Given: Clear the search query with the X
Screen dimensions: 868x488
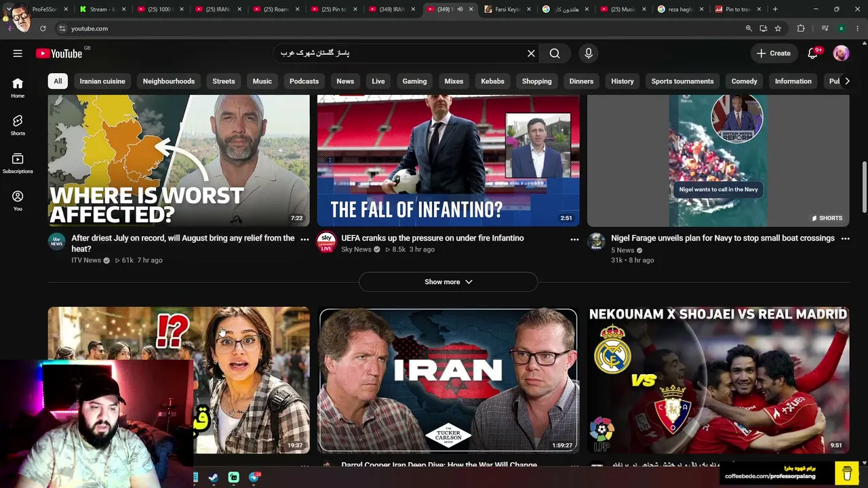Looking at the screenshot, I should click(x=531, y=54).
